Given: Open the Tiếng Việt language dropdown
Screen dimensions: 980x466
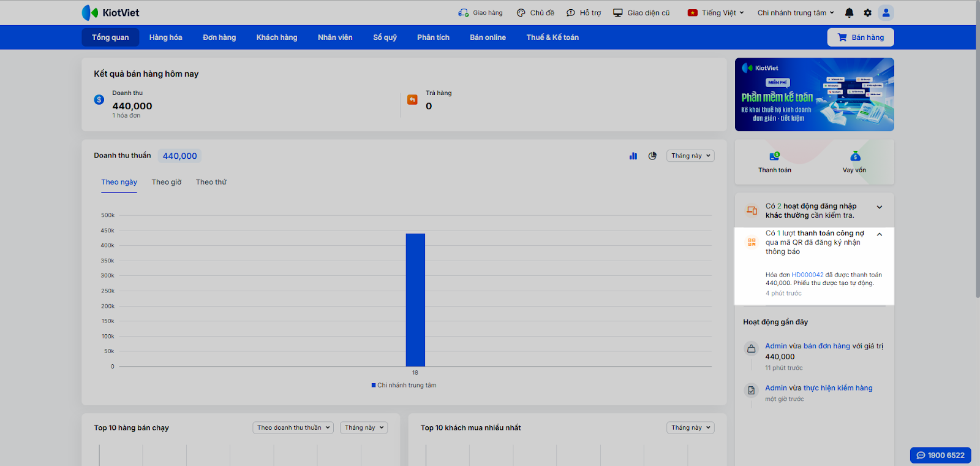Looking at the screenshot, I should pos(723,13).
